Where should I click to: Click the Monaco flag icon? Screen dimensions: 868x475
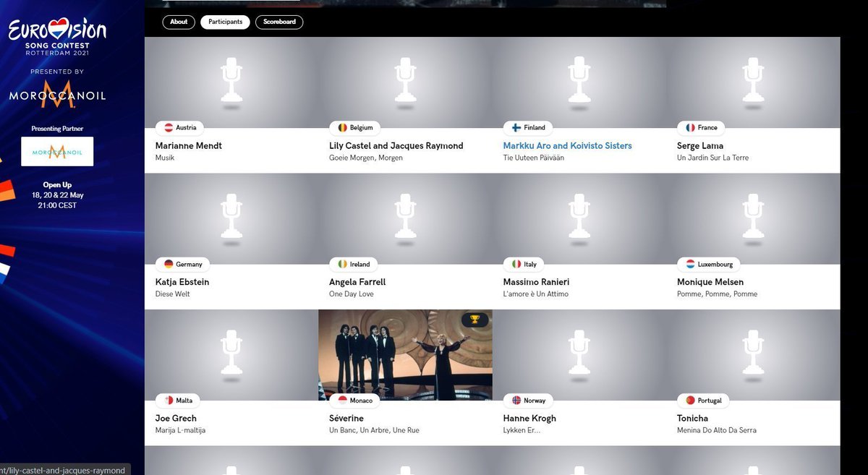(x=342, y=401)
